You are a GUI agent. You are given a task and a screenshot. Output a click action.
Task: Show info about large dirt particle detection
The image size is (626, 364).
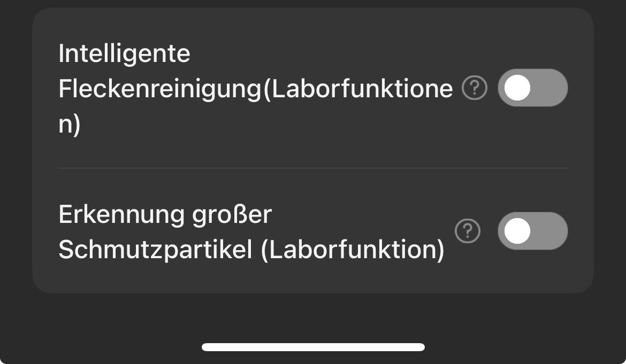(468, 231)
